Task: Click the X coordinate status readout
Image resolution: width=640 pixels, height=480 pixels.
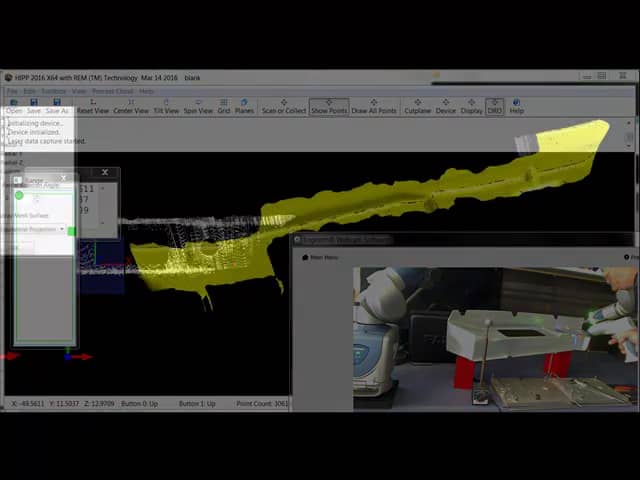Action: [x=28, y=404]
